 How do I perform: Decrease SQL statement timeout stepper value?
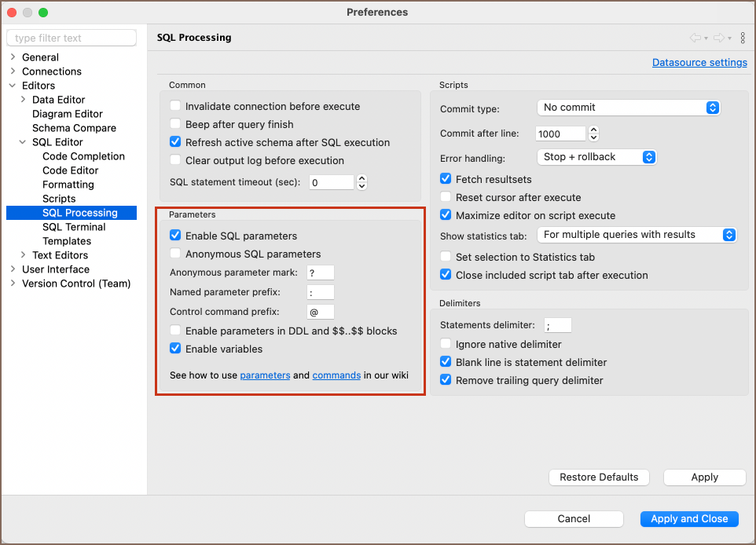(361, 186)
